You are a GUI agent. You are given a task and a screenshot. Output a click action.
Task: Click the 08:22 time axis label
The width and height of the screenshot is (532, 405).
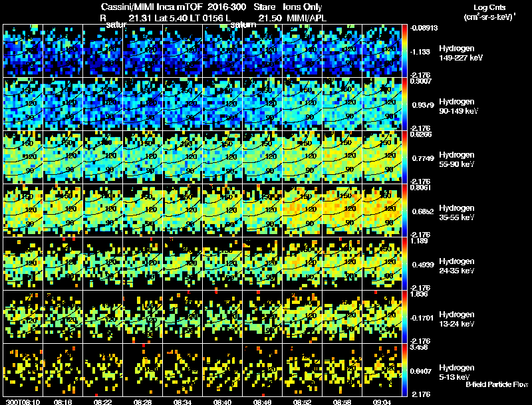[x=103, y=402]
